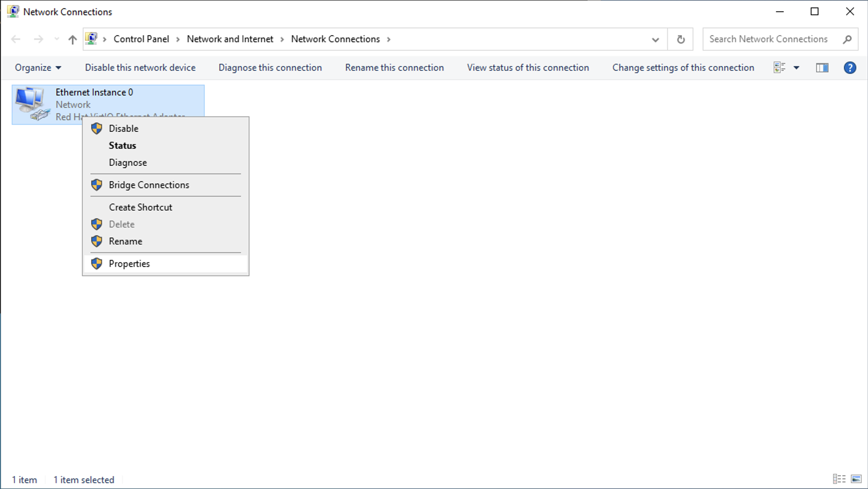Select Disable from the context menu
868x489 pixels.
123,128
